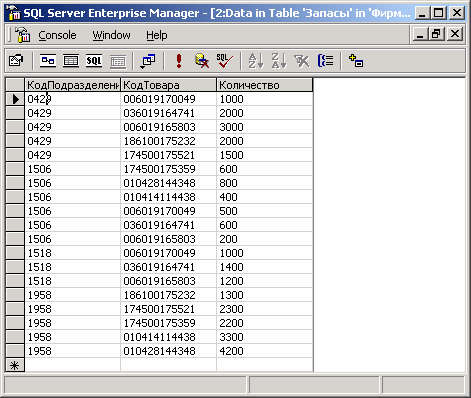Select the КодПодразделения column header
Image resolution: width=471 pixels, height=398 pixels.
[x=73, y=85]
